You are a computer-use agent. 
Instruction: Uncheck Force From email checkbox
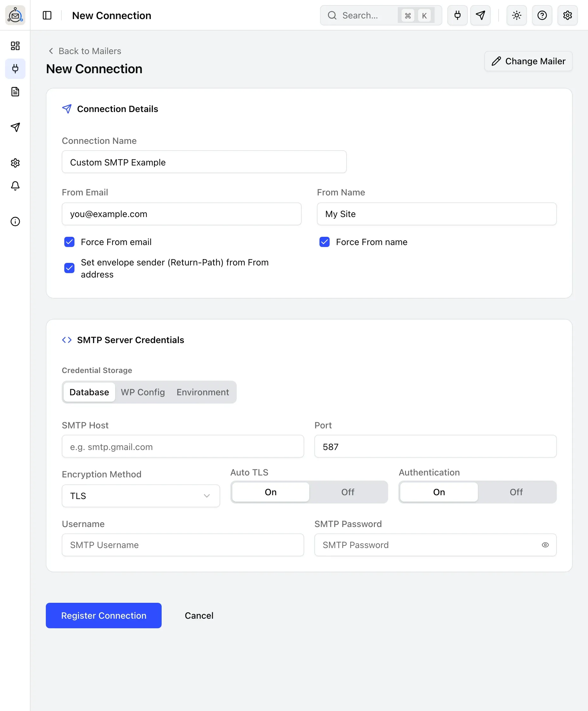pyautogui.click(x=69, y=242)
